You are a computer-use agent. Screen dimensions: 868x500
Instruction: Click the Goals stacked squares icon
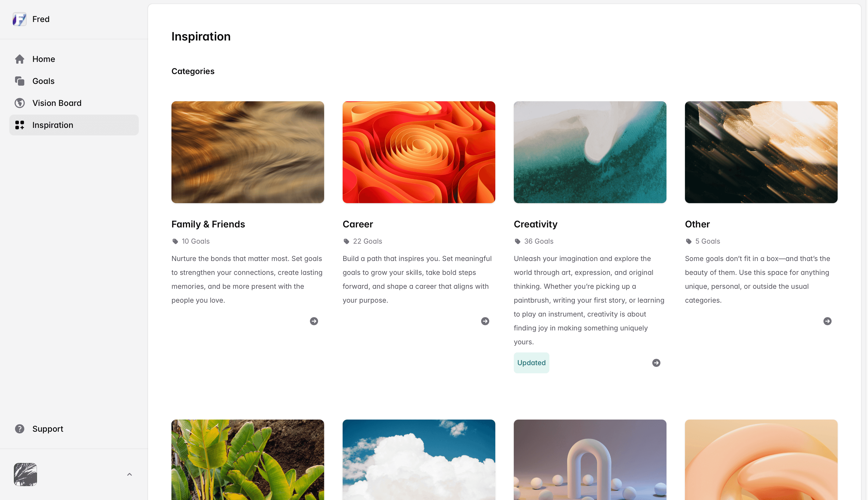(x=20, y=81)
